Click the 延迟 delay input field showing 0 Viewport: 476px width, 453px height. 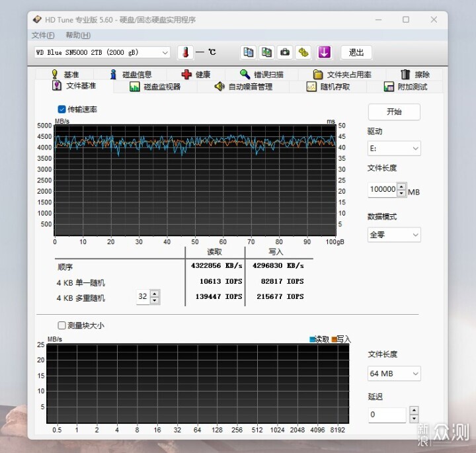click(x=387, y=415)
